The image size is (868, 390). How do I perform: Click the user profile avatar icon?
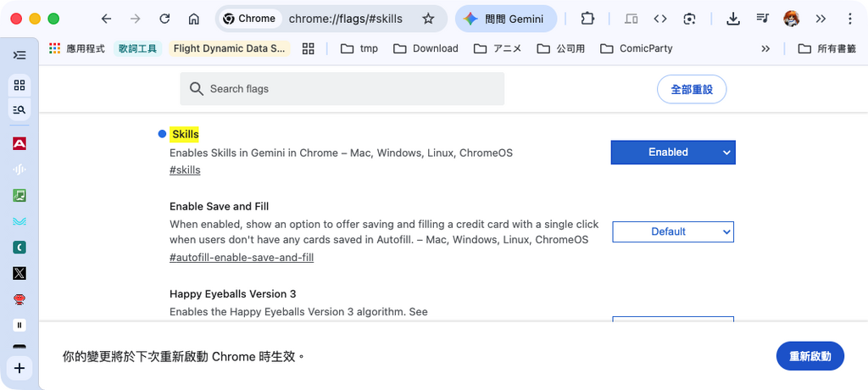791,19
